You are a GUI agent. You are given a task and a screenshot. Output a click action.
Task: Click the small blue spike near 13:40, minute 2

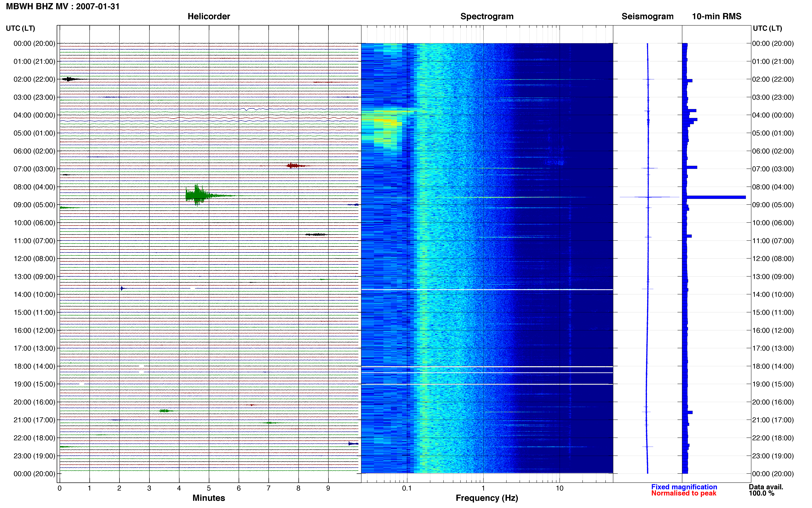122,288
